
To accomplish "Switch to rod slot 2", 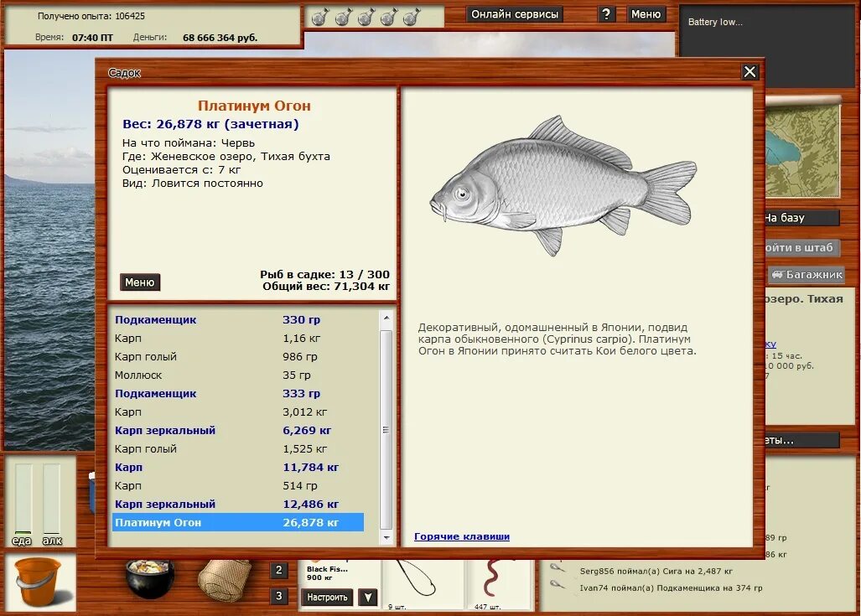I will pos(279,571).
